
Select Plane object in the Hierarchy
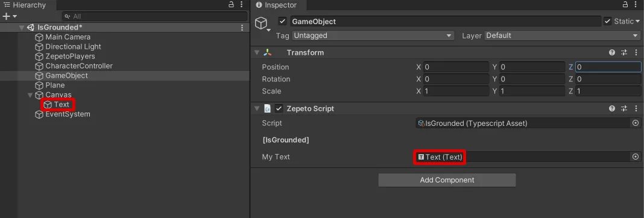[55, 85]
